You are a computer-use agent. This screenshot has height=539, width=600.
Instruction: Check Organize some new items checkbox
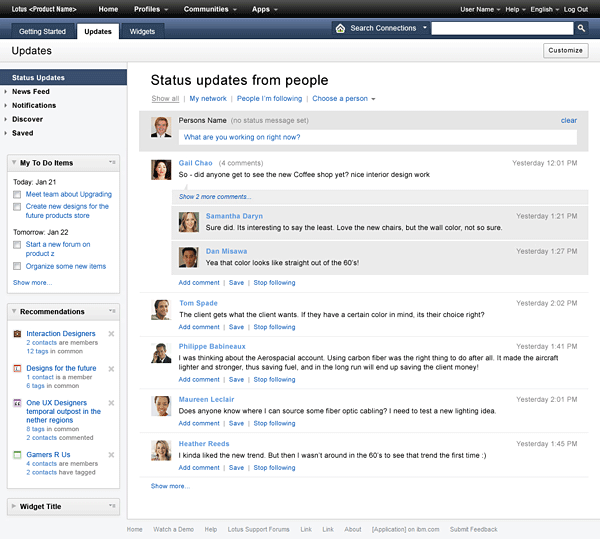click(x=17, y=266)
